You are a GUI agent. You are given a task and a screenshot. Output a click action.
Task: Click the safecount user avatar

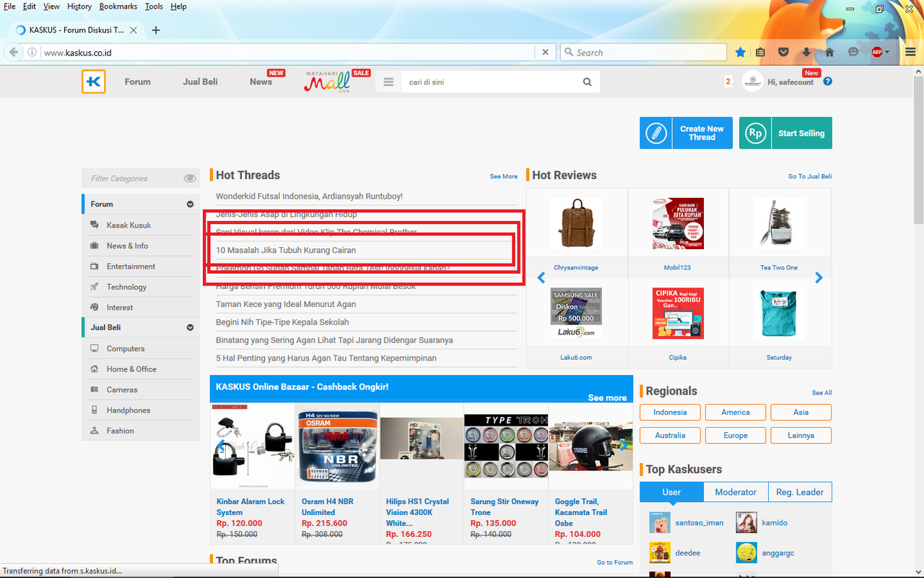tap(752, 82)
